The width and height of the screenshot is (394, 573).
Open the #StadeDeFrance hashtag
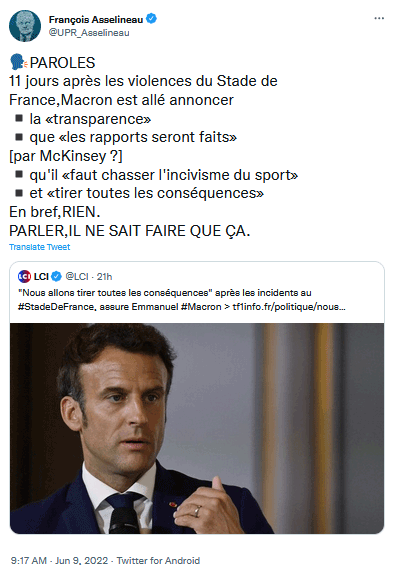click(x=57, y=307)
